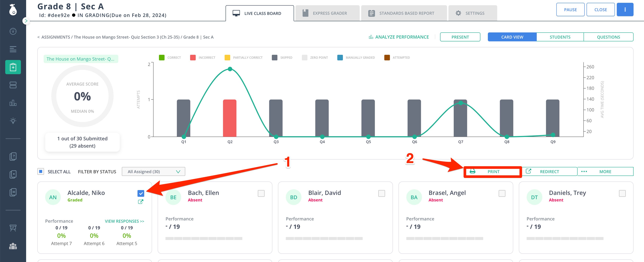Click the Q1 skipped bar in chart
Screen dimensions: 644x262
184,118
